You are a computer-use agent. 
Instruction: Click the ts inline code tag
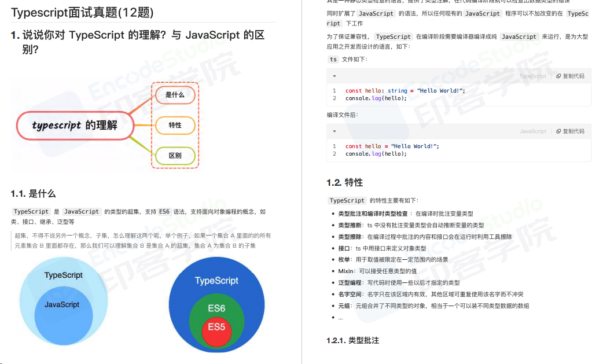point(333,59)
